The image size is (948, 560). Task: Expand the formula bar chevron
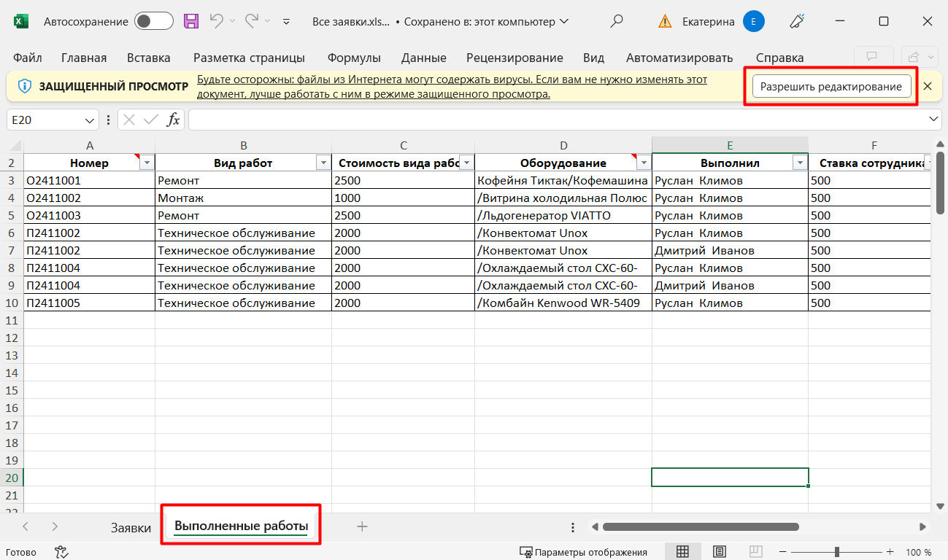[x=933, y=119]
